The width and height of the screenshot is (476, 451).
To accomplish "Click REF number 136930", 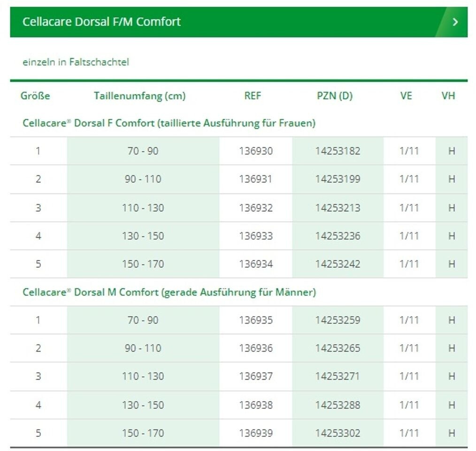I will pos(256,151).
